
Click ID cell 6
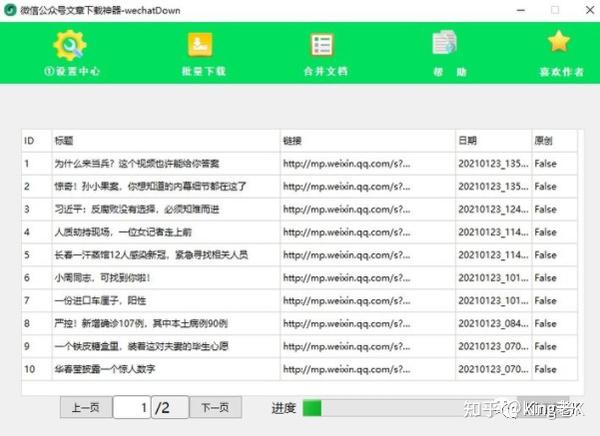[x=37, y=278]
